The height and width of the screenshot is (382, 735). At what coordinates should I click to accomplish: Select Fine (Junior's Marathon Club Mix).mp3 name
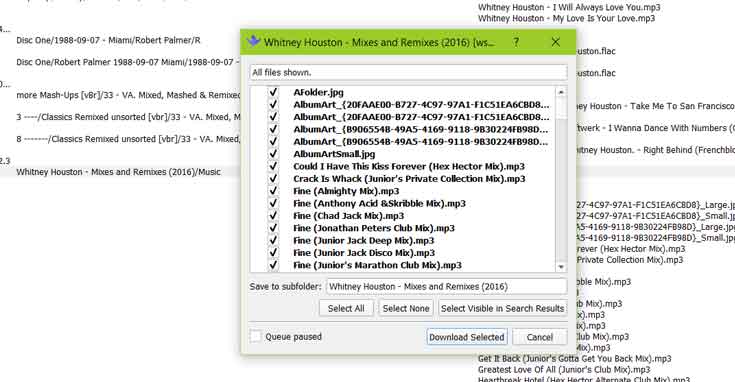click(x=377, y=265)
